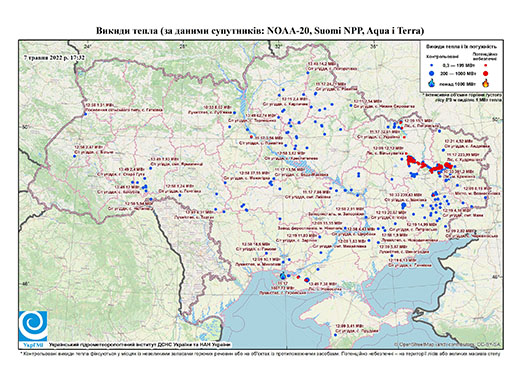Click the large blue circle marker labeled 239,43 МВт
Image resolution: width=520 pixels, height=368 pixels.
coord(403,205)
